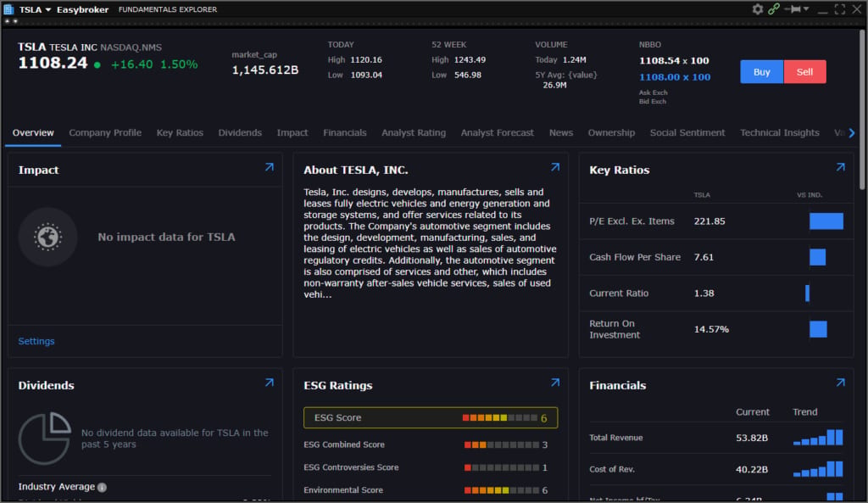Open the settings gear in title bar

coord(757,8)
